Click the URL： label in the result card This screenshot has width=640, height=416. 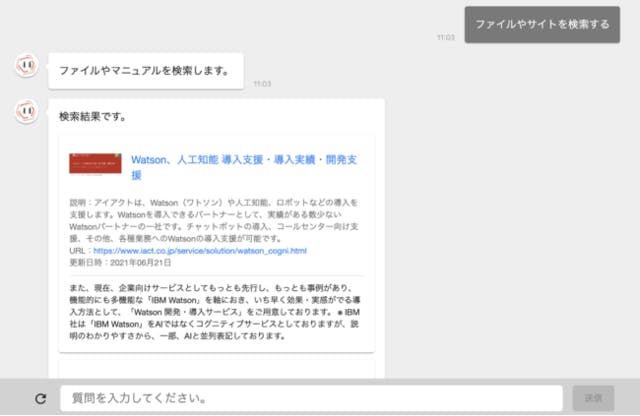click(x=81, y=251)
